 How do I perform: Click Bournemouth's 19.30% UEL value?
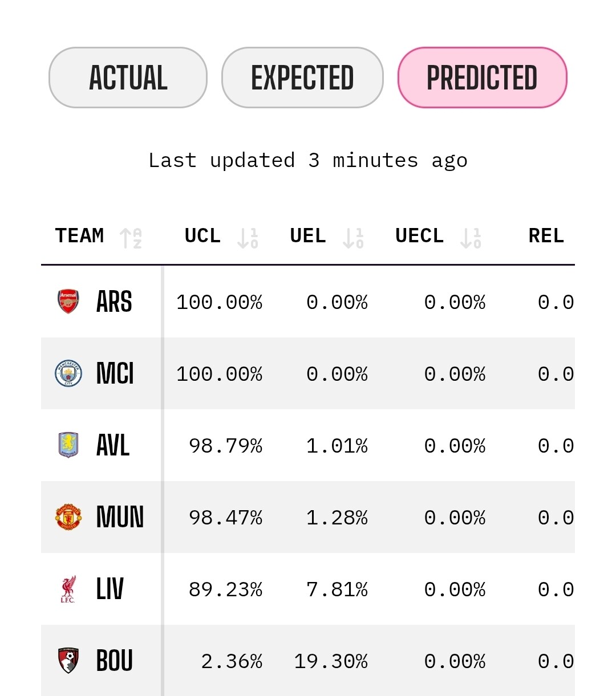(330, 661)
